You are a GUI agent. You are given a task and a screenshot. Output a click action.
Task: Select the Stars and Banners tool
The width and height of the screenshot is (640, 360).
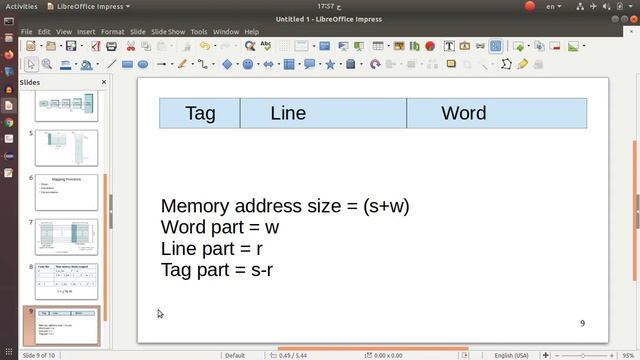coord(330,64)
